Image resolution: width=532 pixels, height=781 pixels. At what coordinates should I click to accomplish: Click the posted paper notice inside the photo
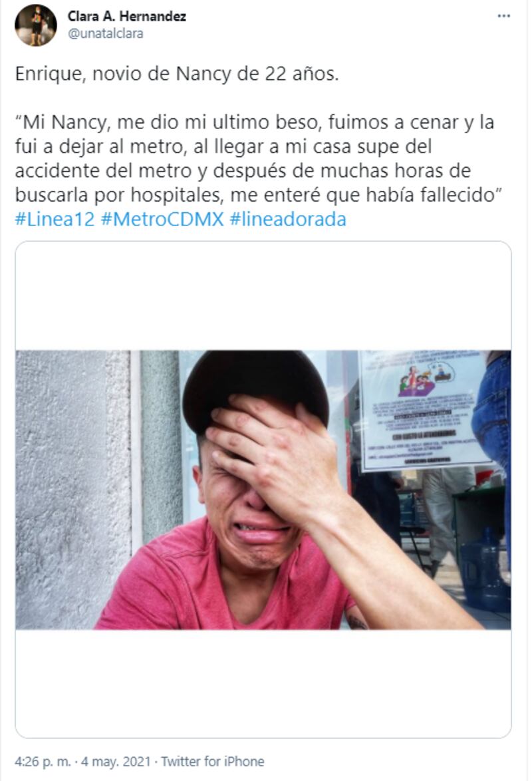[424, 411]
